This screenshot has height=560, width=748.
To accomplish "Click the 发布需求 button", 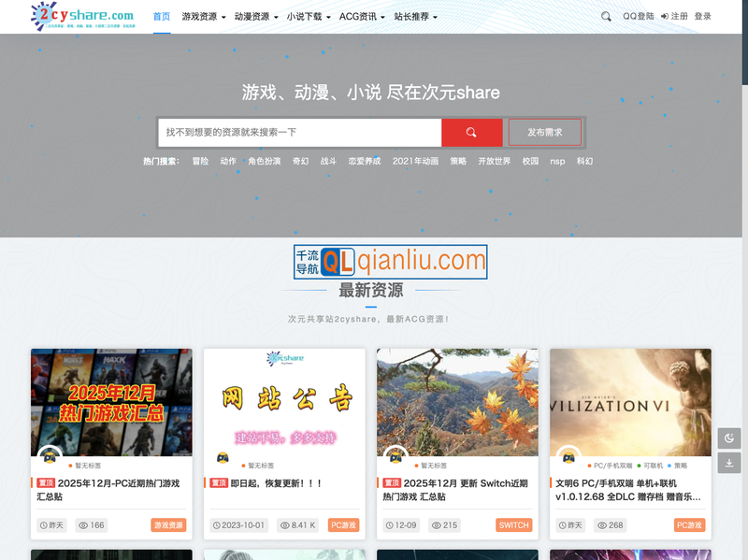I will pos(545,132).
